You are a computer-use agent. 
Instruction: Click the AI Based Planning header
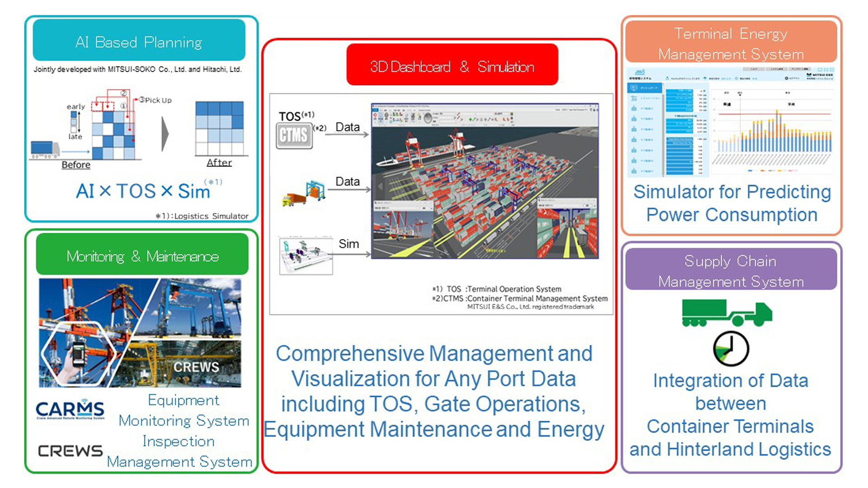pos(139,40)
